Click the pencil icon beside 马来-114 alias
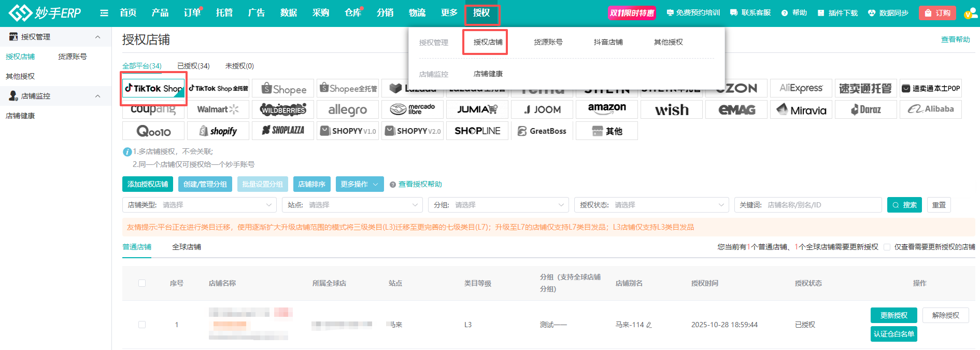 [649, 325]
